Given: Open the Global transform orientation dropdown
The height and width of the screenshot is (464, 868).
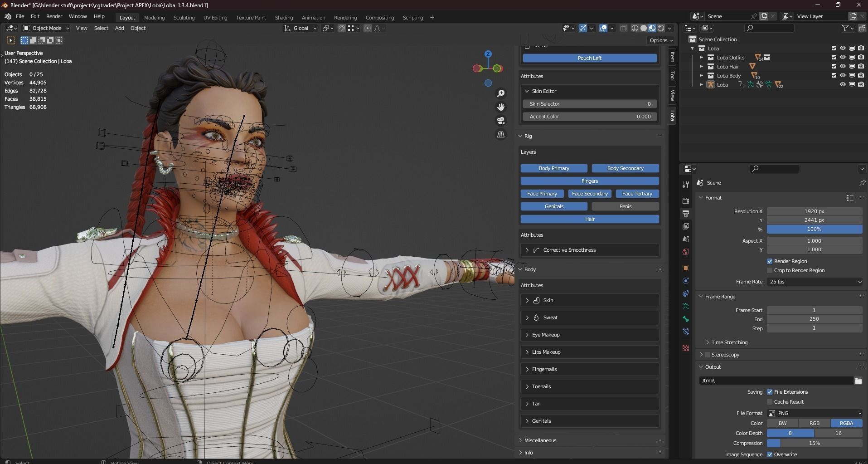Looking at the screenshot, I should (300, 28).
